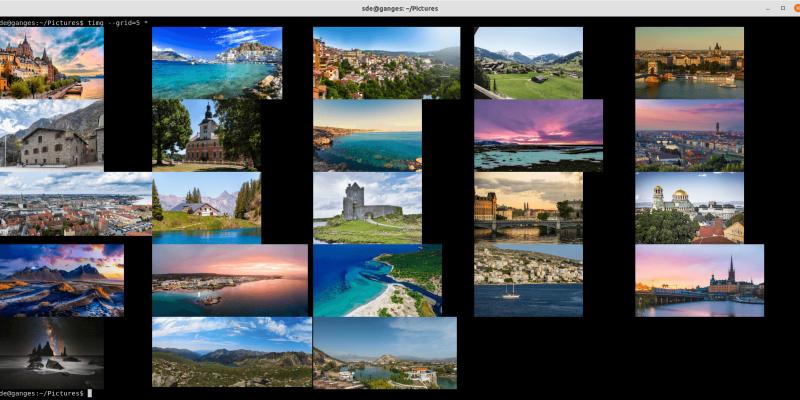
Task: Click the golden-domed cathedral picture
Action: pos(689,208)
